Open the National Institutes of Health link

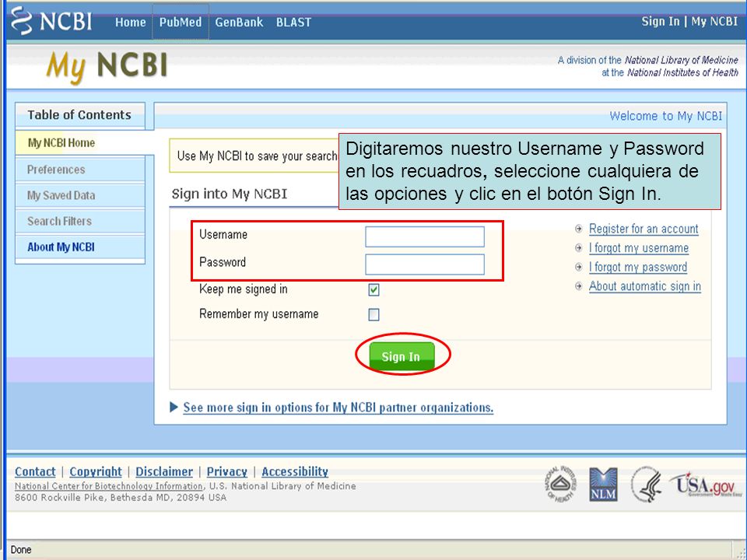point(682,72)
